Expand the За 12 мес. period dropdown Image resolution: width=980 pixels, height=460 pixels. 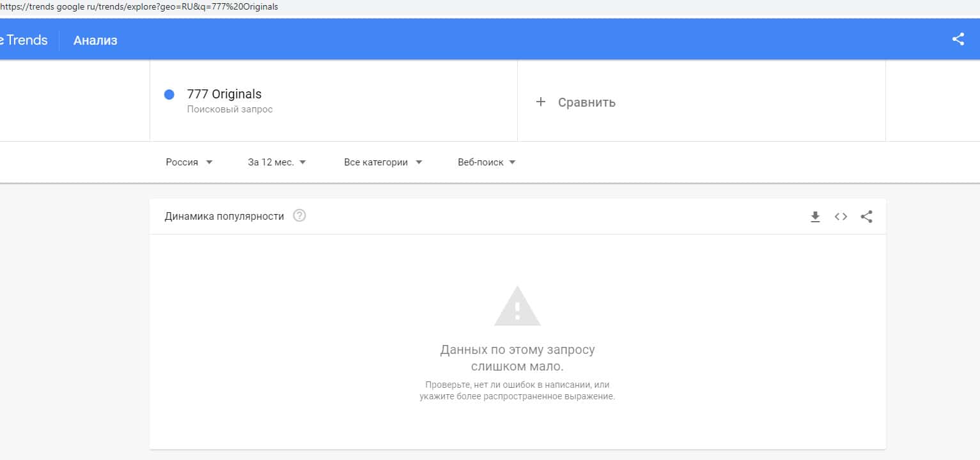277,162
